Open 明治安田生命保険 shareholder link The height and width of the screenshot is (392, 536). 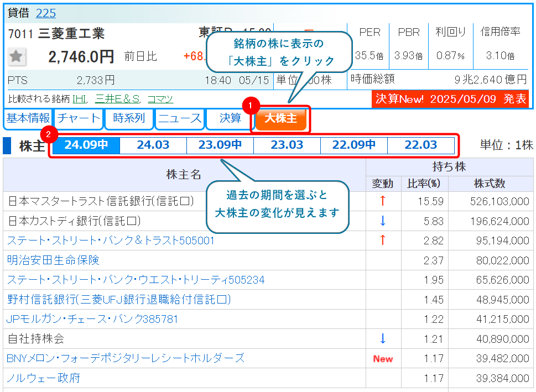[x=53, y=260]
